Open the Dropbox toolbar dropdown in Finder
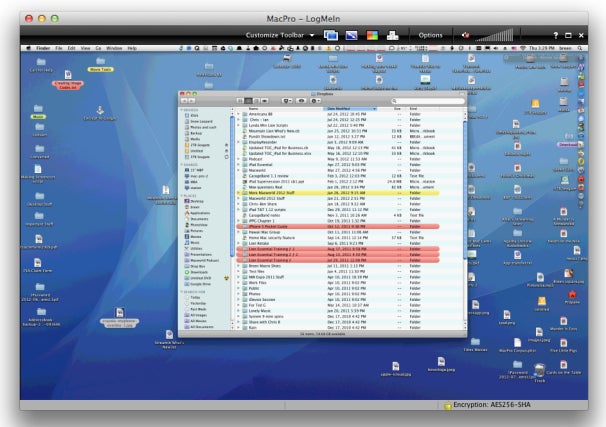Screen dimensions: 606x427 point(288,101)
